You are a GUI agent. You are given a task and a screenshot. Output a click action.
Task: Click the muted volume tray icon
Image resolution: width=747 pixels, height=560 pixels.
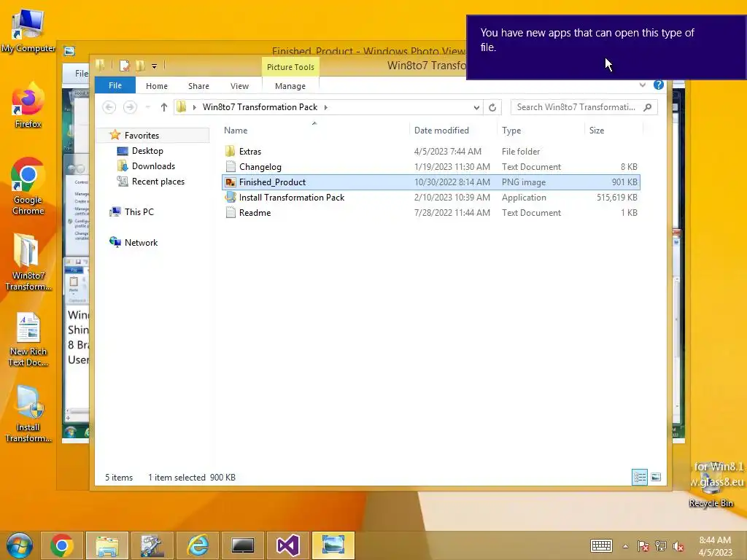coord(678,546)
